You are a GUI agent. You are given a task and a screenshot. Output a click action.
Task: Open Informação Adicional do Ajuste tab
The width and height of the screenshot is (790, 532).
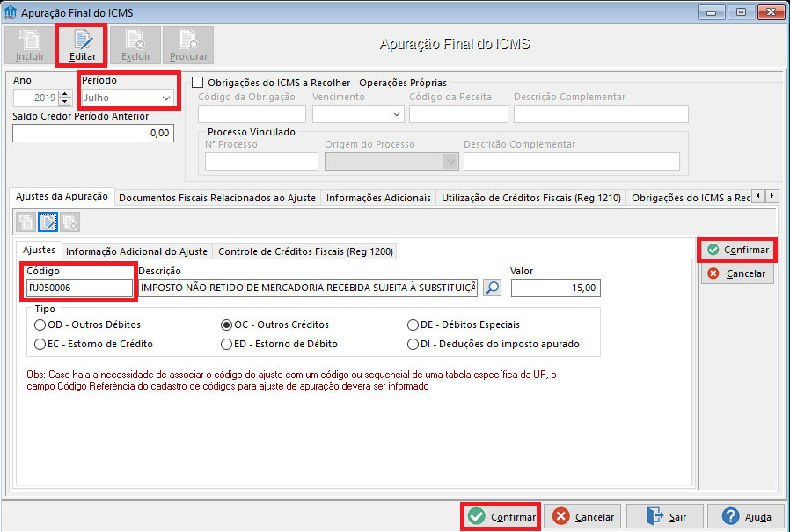click(136, 251)
